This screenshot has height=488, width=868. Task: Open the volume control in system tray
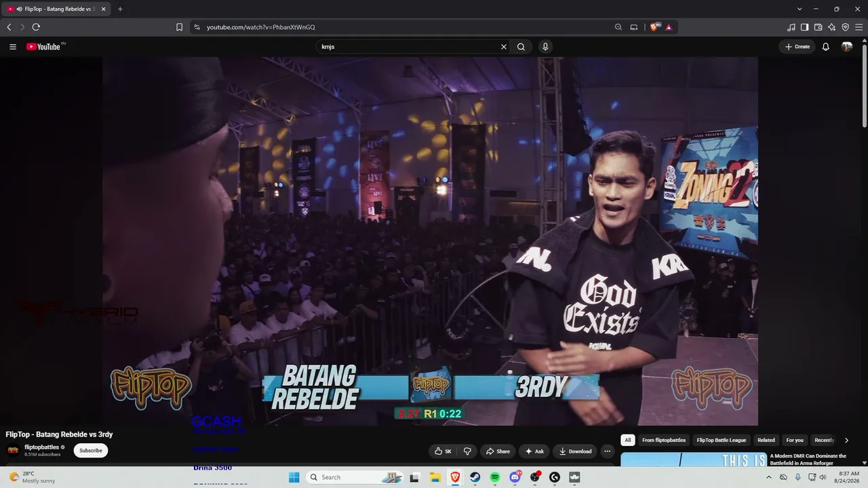coord(823,477)
